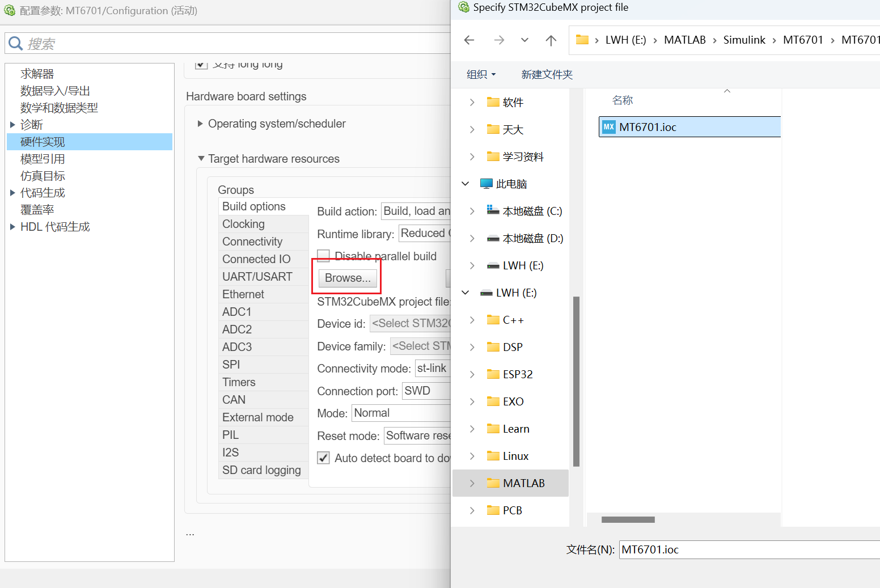This screenshot has width=880, height=588.
Task: Select the Connectivity group
Action: 264,242
